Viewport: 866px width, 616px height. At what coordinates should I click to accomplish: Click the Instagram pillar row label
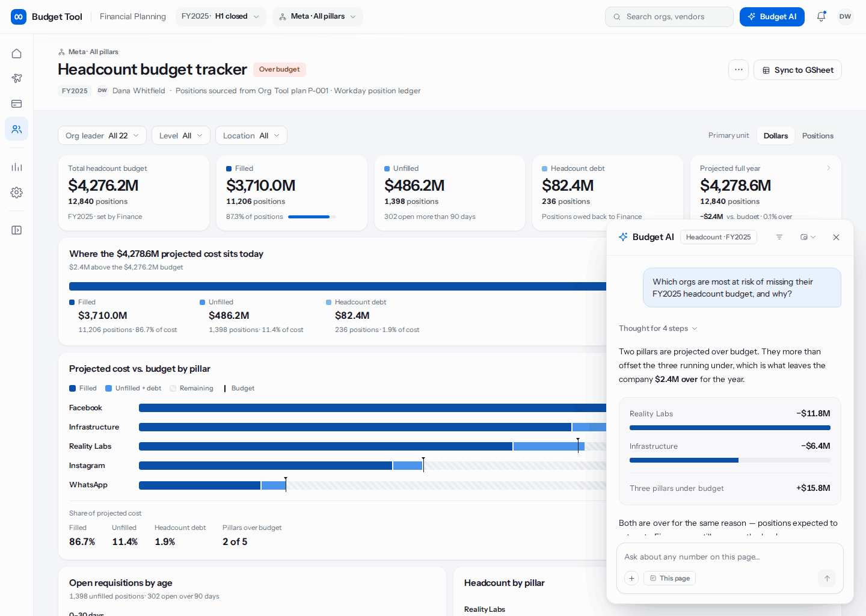87,466
